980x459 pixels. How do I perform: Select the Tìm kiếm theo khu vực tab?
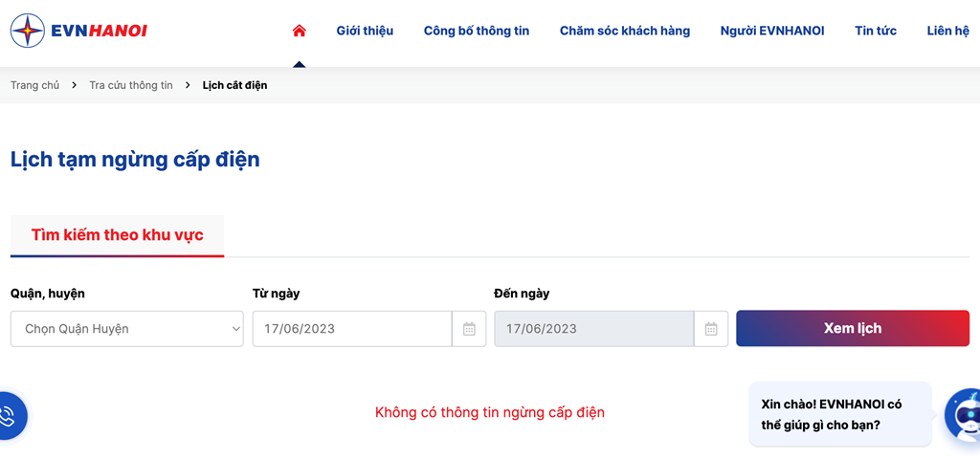[x=118, y=235]
